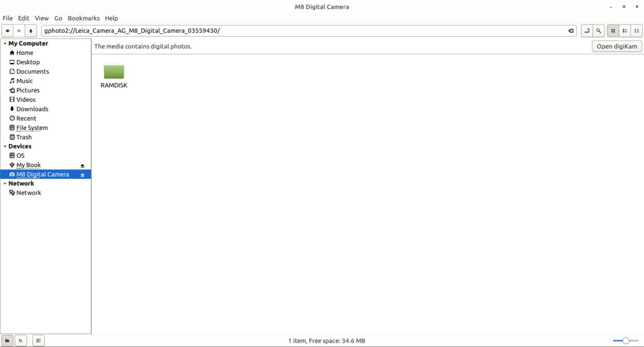Clear the location bar with its clear icon
The height and width of the screenshot is (347, 644).
click(x=570, y=31)
